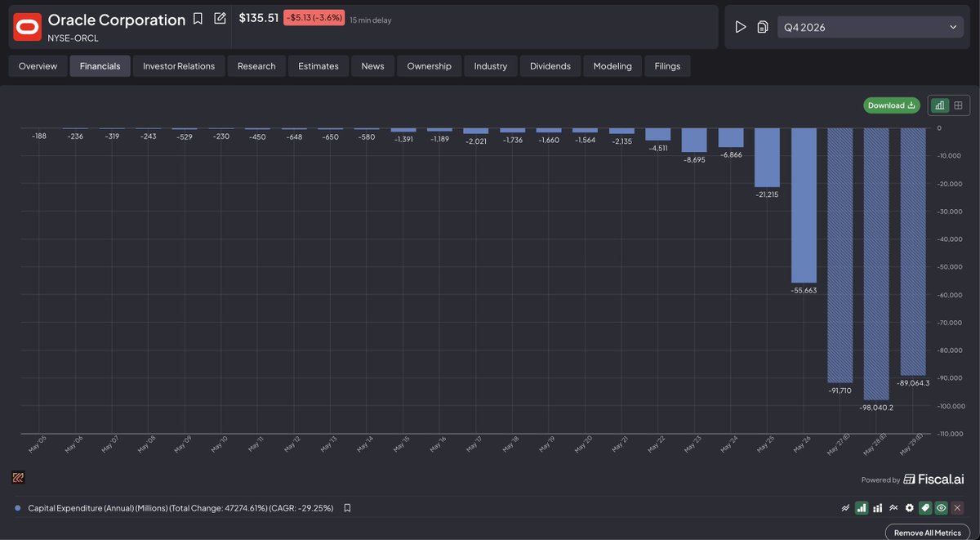Toggle data labels tag icon

(925, 508)
